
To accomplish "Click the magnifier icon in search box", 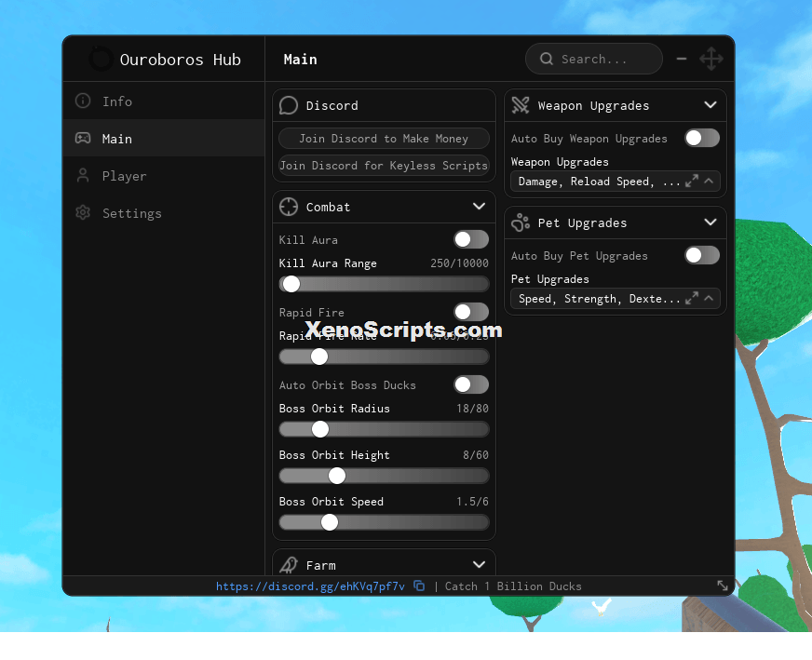I will pyautogui.click(x=547, y=59).
